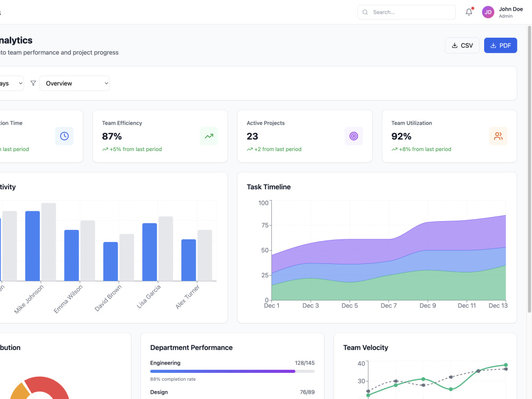The height and width of the screenshot is (399, 532).
Task: Click the 23 Active Projects value
Action: pyautogui.click(x=252, y=136)
